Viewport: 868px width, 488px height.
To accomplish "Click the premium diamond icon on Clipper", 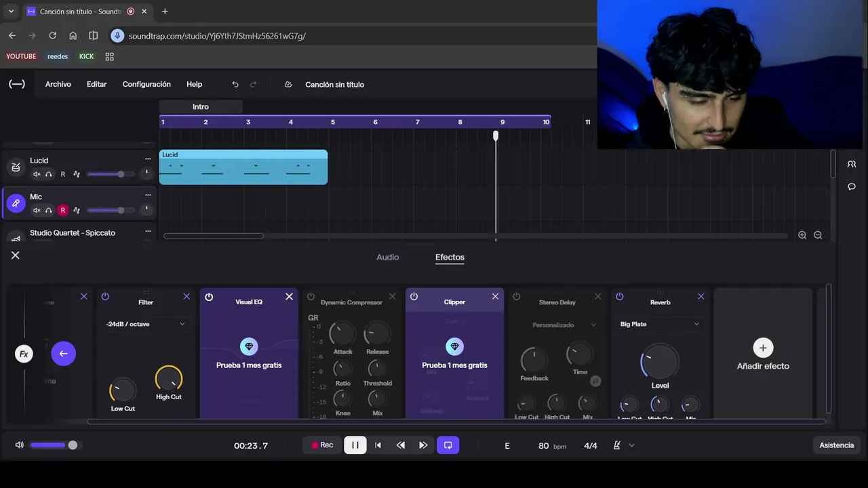I will pos(455,346).
